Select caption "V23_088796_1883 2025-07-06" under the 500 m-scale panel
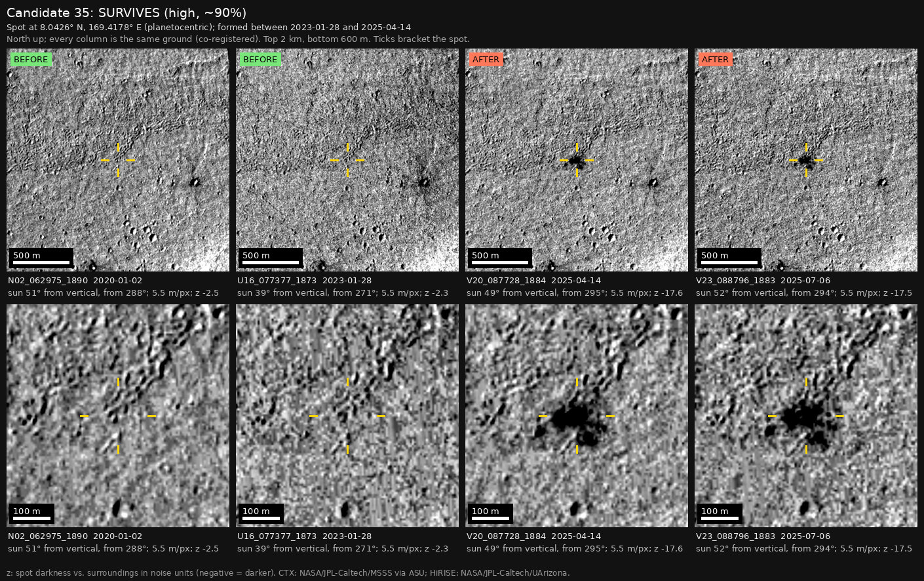 [763, 281]
